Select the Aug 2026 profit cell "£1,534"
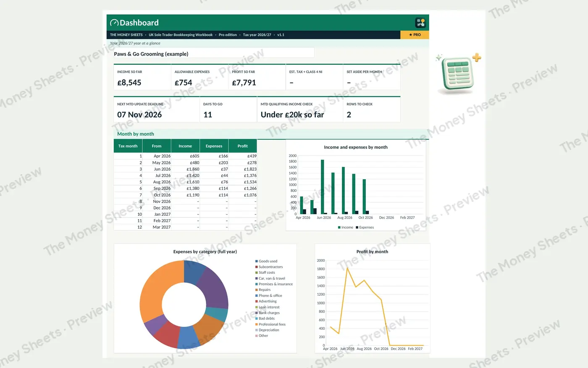Viewport: 588px width, 368px height. (x=243, y=182)
